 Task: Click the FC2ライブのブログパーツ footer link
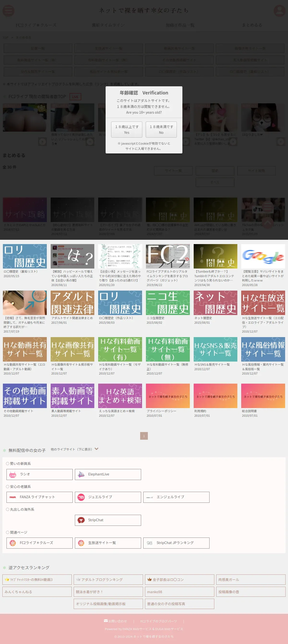(x=159, y=621)
